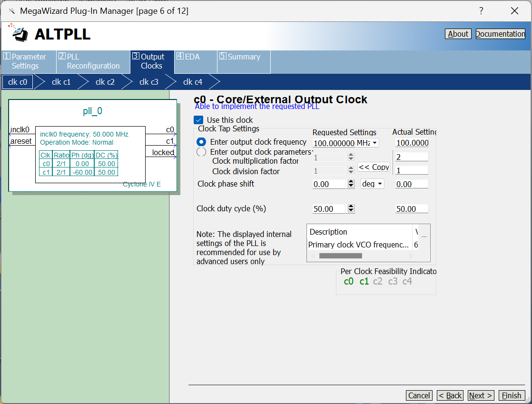Switch to Parameter Settings tab
This screenshot has width=532, height=404.
(x=29, y=61)
